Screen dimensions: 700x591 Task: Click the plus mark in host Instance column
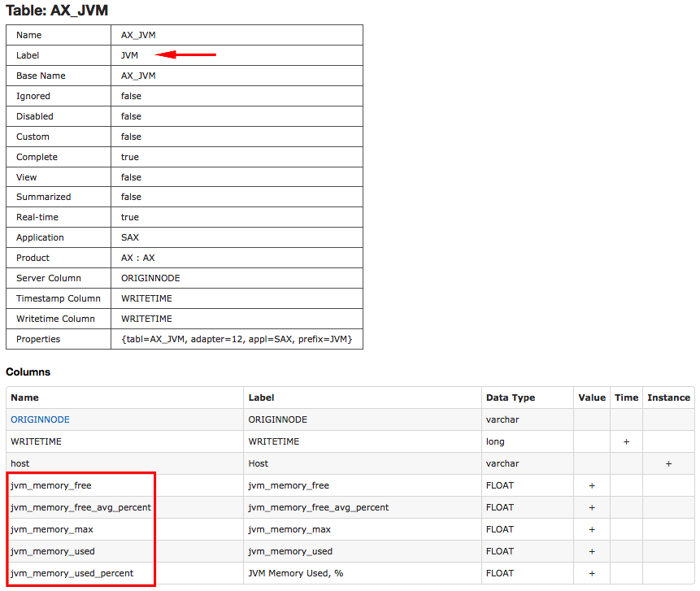668,463
